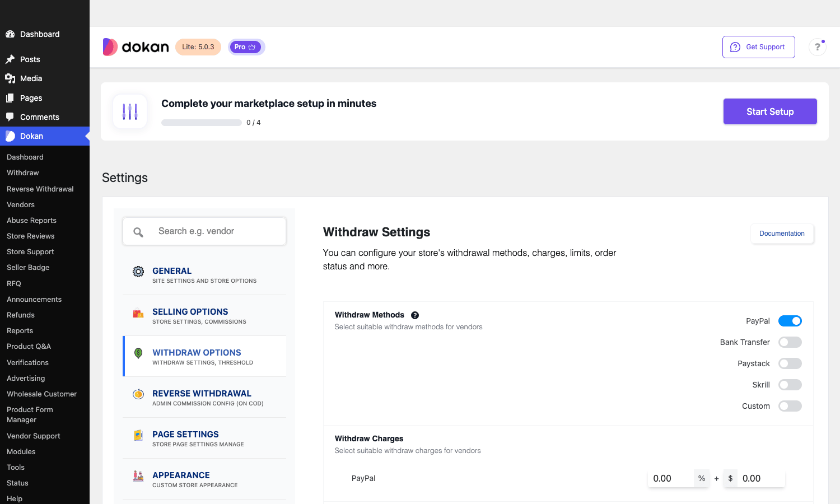Click the settings search field

[204, 231]
